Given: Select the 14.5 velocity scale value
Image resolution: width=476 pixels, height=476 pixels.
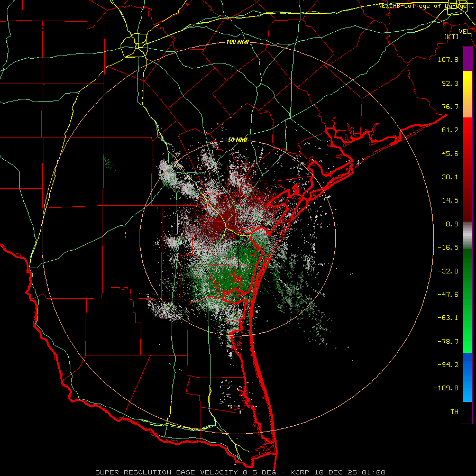Looking at the screenshot, I should pyautogui.click(x=450, y=200).
